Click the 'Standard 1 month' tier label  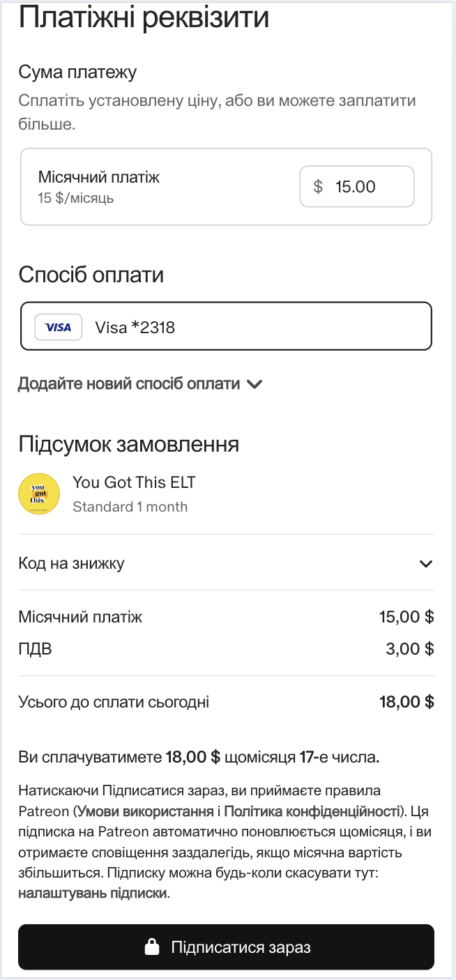pos(130,507)
